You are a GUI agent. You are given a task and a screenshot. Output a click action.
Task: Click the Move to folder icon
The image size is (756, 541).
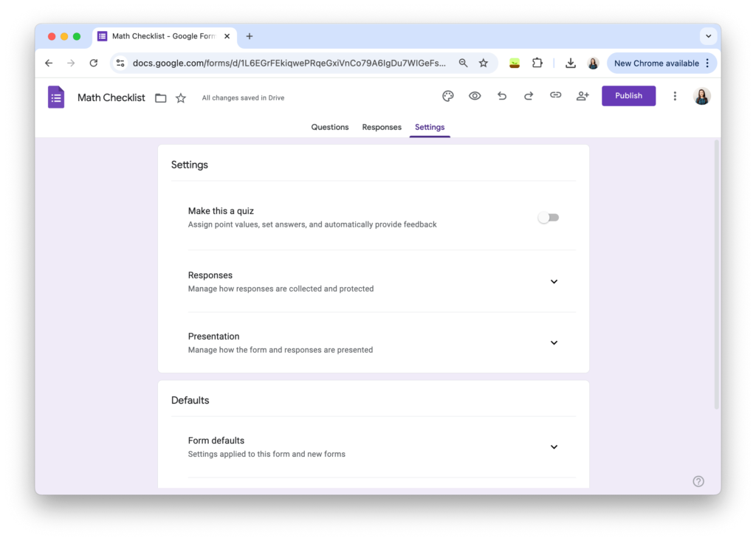click(160, 97)
